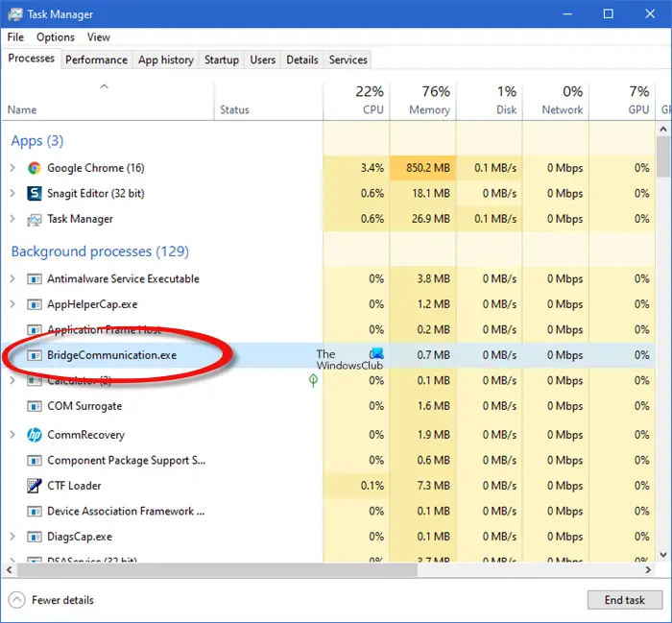Screen dimensions: 672x623
Task: Switch to the Performance tab
Action: (96, 60)
